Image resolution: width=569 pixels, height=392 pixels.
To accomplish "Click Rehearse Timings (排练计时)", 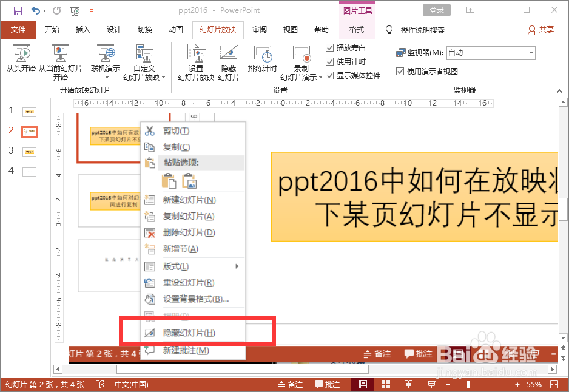I will tap(263, 58).
